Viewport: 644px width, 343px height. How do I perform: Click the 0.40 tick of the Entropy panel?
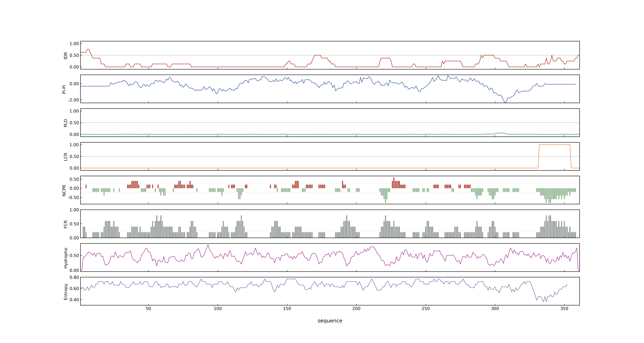click(x=74, y=300)
